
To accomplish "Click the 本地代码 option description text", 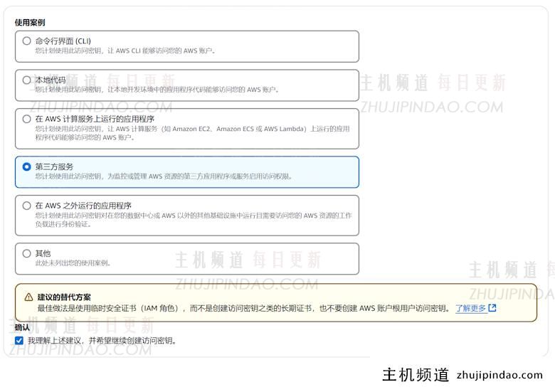I will pos(157,90).
